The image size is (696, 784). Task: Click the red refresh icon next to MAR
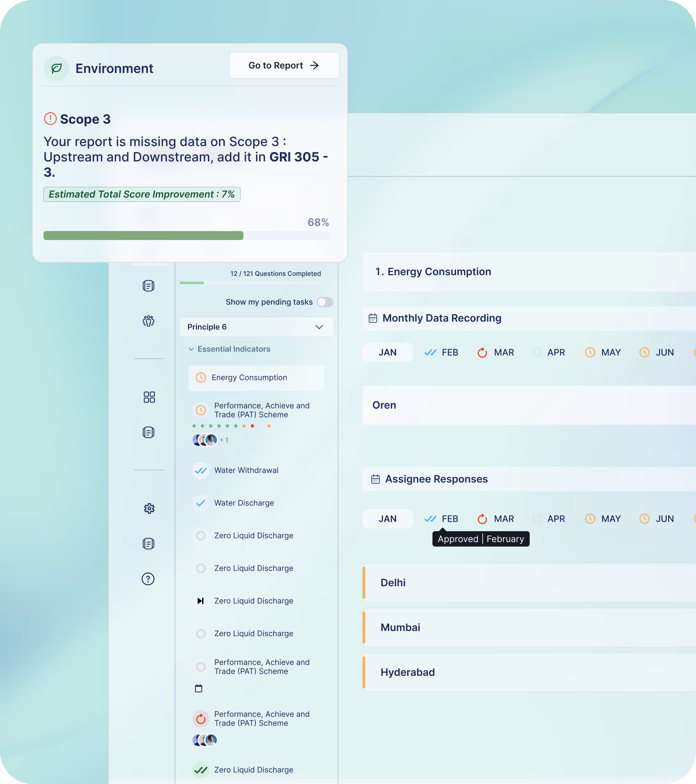[x=482, y=352]
